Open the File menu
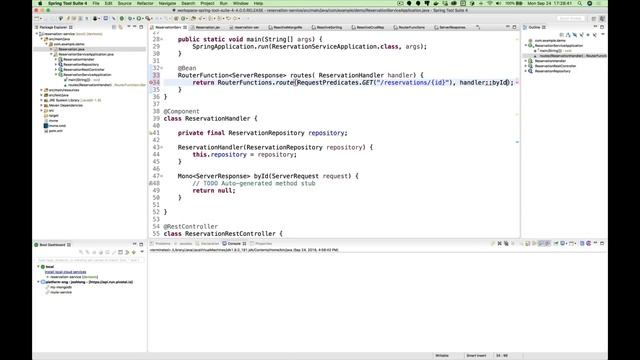The image size is (640, 360). pos(96,3)
